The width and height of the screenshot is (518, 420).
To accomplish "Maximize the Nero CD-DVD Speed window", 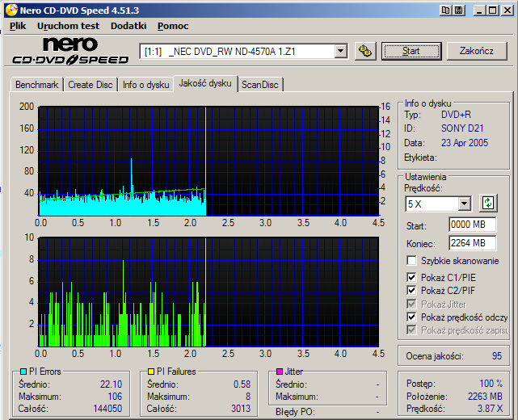I will coord(492,10).
